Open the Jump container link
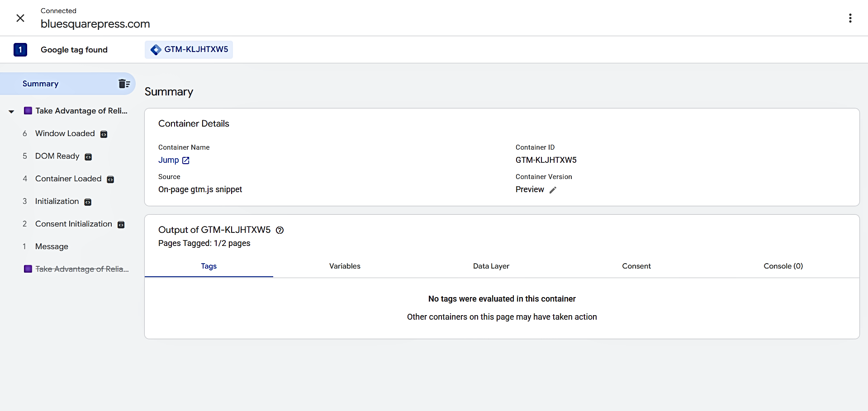 pyautogui.click(x=174, y=160)
